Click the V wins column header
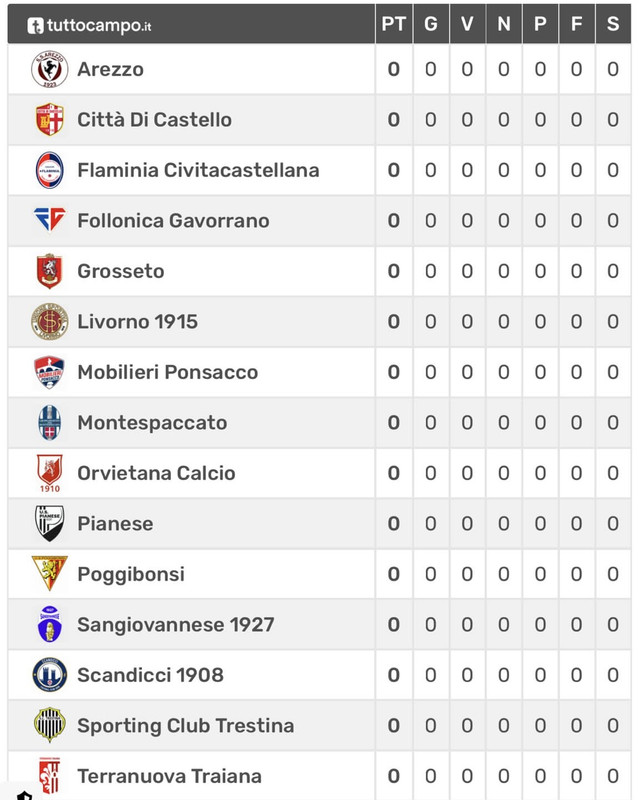The width and height of the screenshot is (639, 800). 467,24
